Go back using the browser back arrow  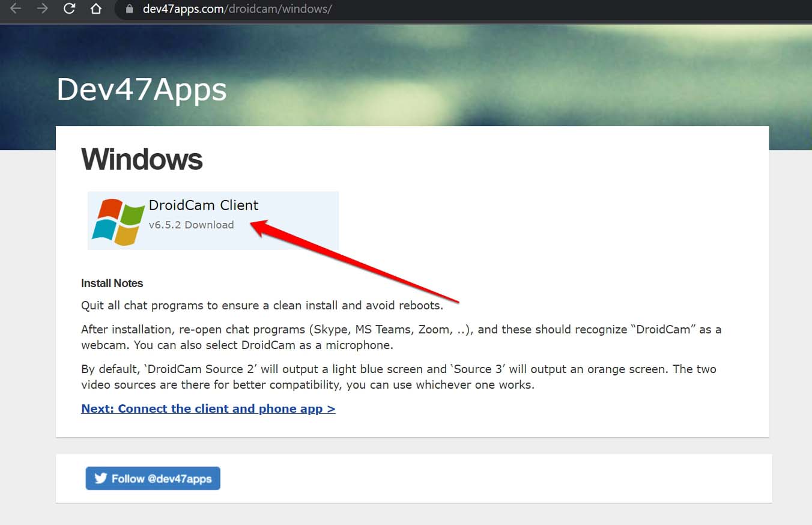click(x=16, y=9)
